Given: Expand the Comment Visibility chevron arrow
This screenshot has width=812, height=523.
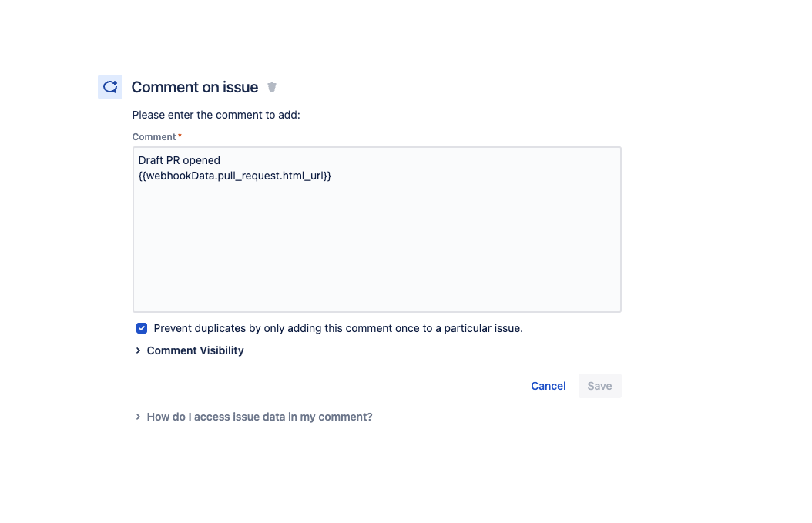Looking at the screenshot, I should point(138,350).
